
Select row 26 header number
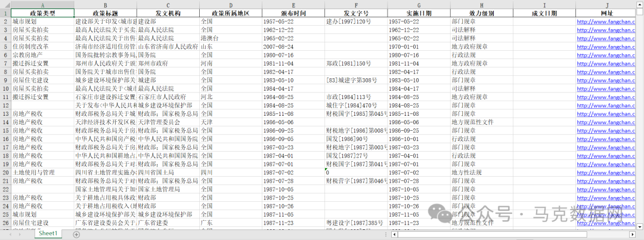click(5, 223)
